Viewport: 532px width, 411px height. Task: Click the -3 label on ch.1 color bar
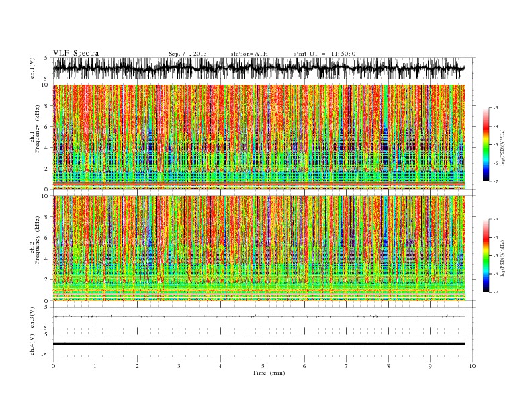coord(496,108)
